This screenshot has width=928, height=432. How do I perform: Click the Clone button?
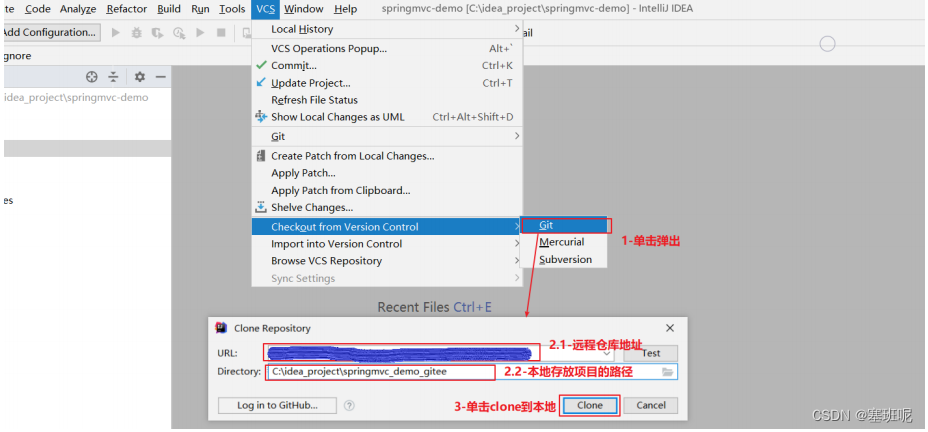click(589, 405)
